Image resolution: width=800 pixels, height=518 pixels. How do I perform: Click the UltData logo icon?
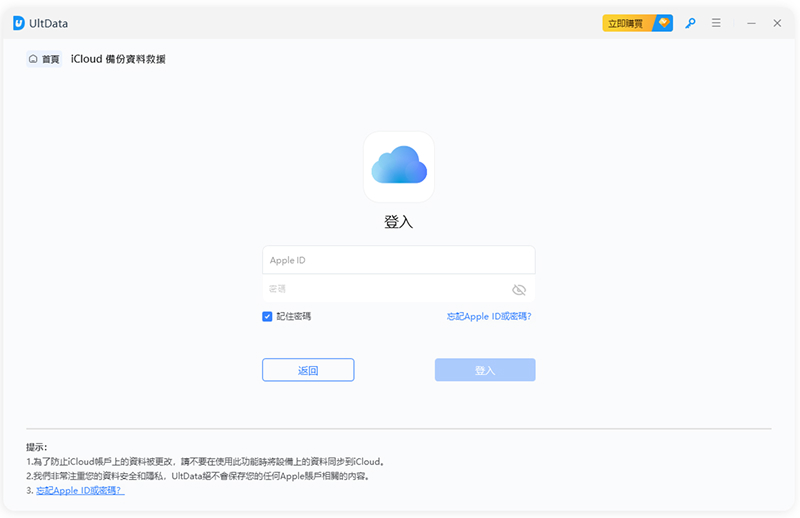[19, 23]
